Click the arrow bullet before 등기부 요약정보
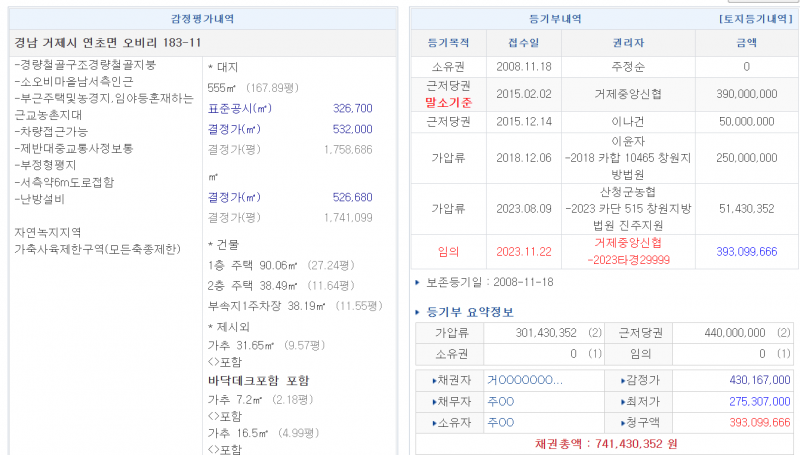The height and width of the screenshot is (455, 800). (x=418, y=313)
